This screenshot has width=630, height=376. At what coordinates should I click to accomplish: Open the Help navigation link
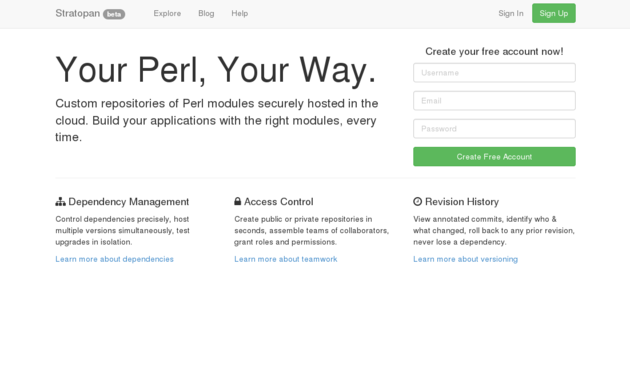click(x=239, y=13)
